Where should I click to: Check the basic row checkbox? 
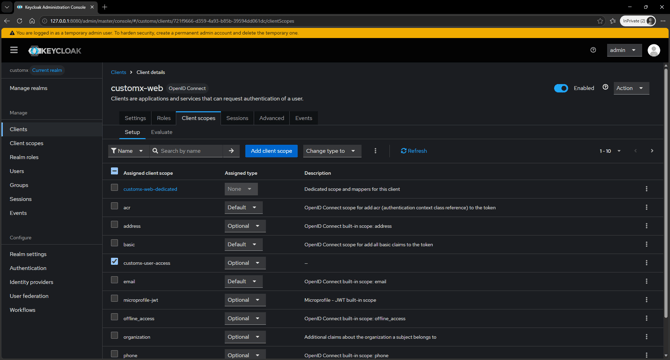pos(114,243)
